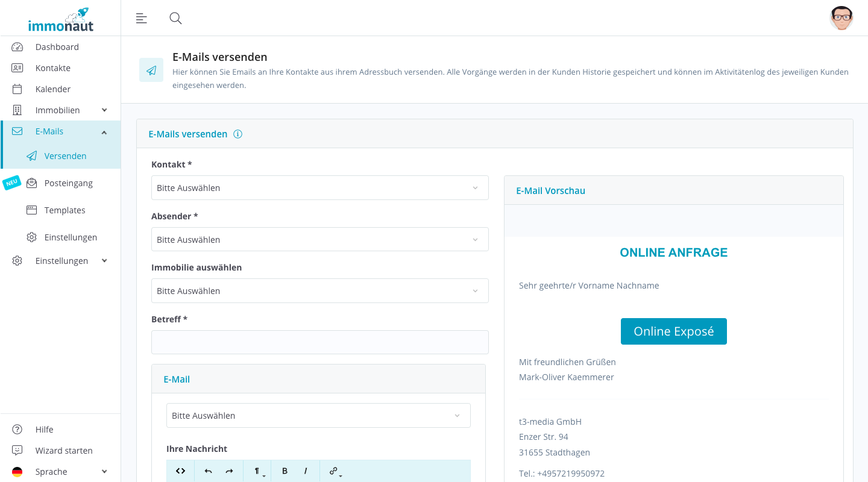Click the info icon beside E-Mails versenden
This screenshot has width=868, height=482.
pos(237,134)
